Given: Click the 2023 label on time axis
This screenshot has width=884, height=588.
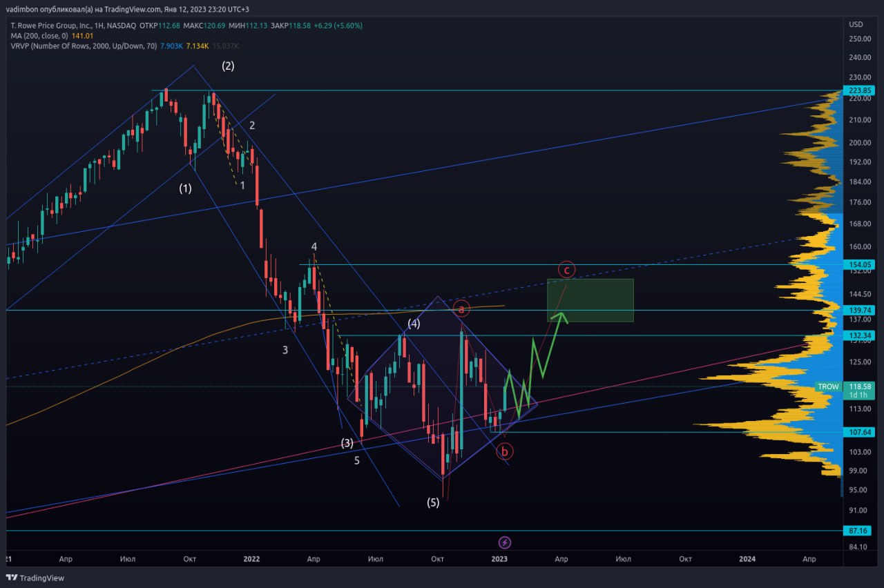Looking at the screenshot, I should click(499, 558).
